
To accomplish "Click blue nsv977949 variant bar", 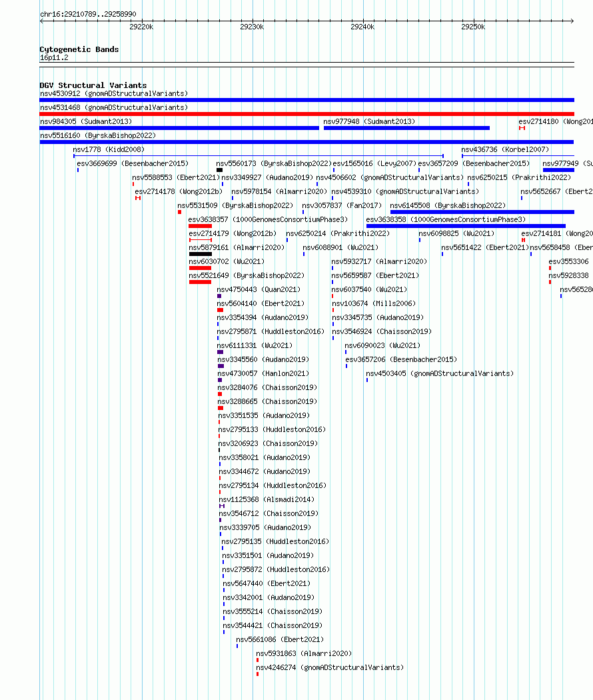I will pyautogui.click(x=558, y=170).
